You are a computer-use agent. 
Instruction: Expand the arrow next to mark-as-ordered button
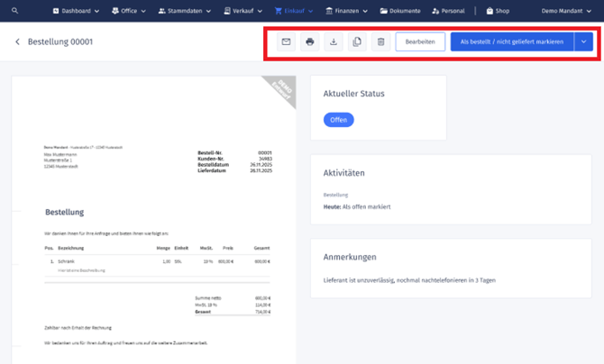[x=584, y=42]
